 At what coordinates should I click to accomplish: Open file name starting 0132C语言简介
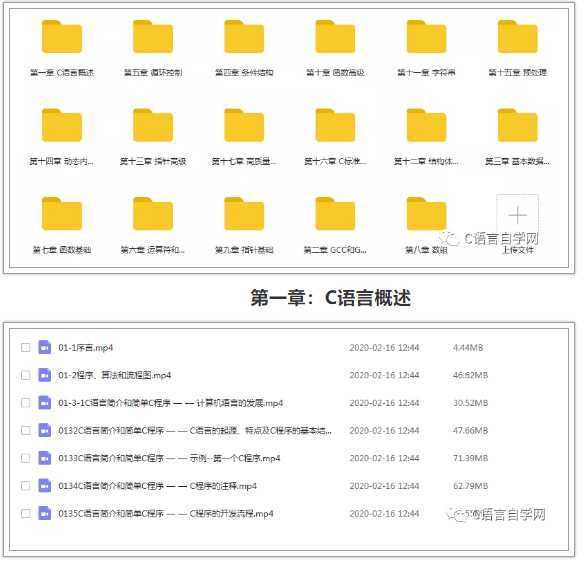(x=195, y=431)
